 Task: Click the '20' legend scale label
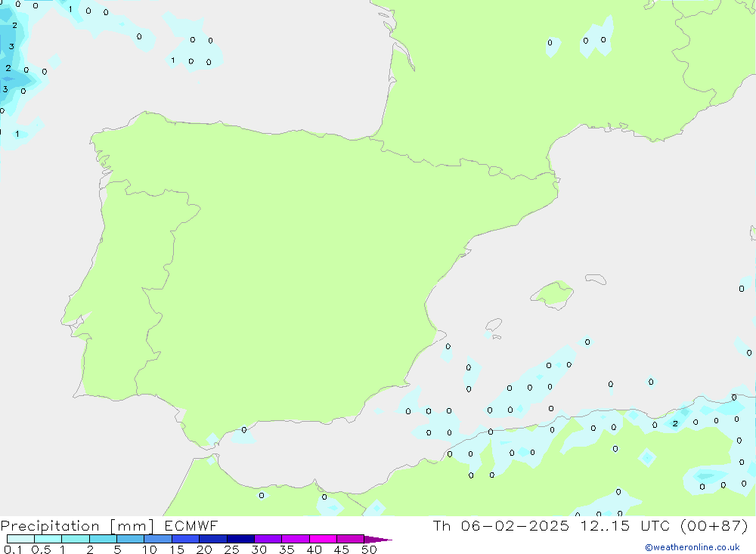(x=204, y=549)
